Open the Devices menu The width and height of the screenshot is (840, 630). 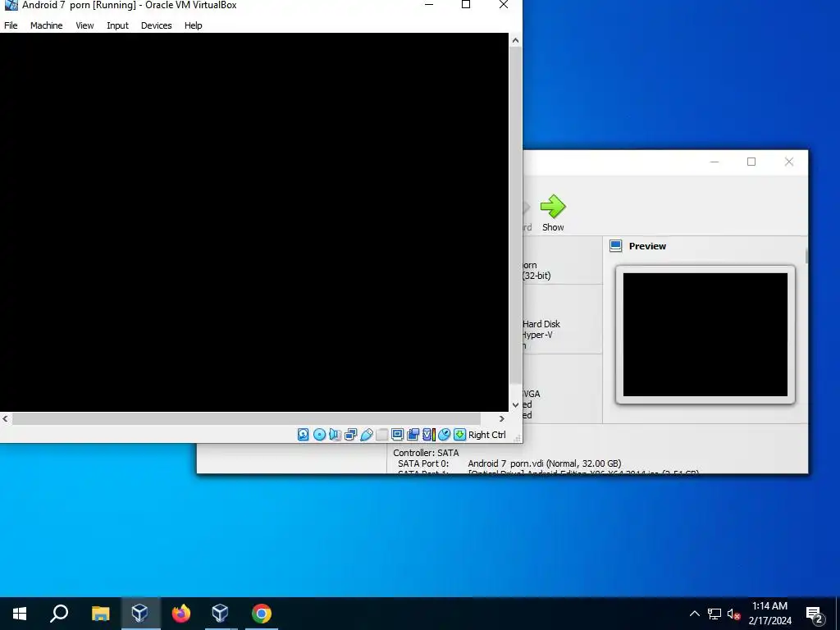point(157,25)
